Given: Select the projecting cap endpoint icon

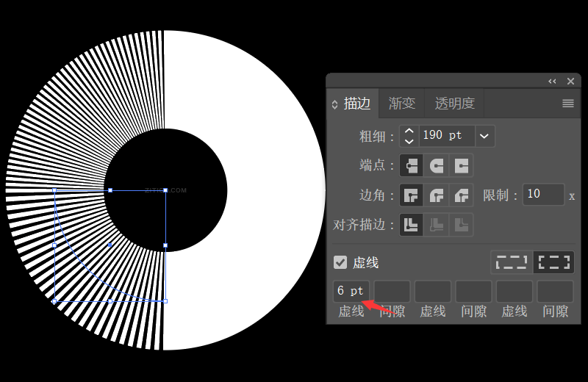Looking at the screenshot, I should tap(462, 165).
